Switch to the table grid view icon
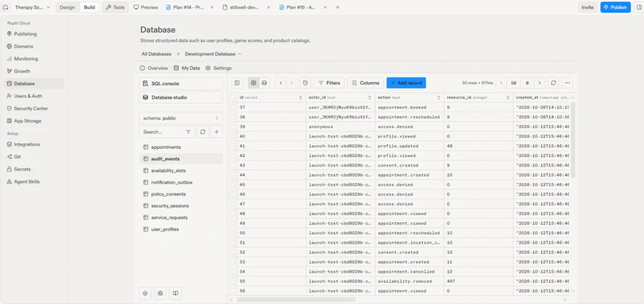Screen dimensions: 644x304 [x=253, y=83]
